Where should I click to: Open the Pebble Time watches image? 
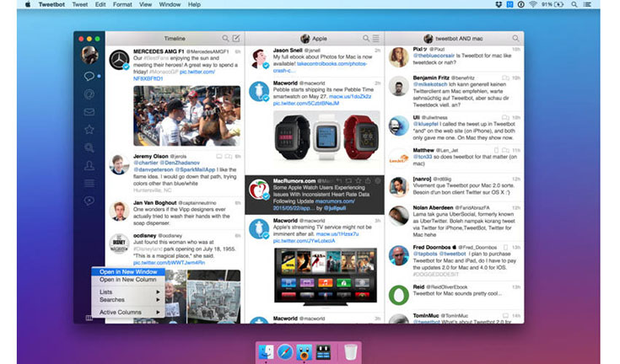326,136
